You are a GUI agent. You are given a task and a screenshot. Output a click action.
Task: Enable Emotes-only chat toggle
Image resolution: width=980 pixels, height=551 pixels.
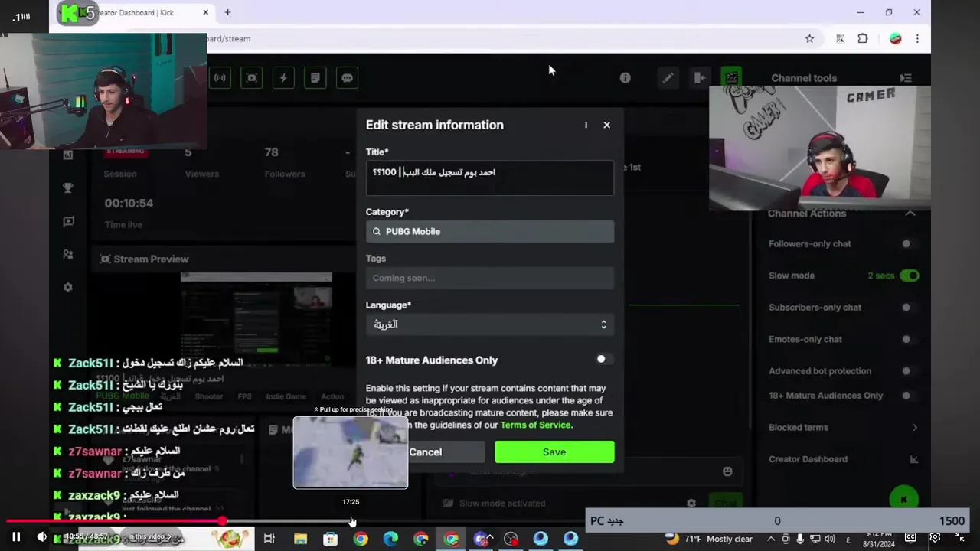tap(908, 339)
